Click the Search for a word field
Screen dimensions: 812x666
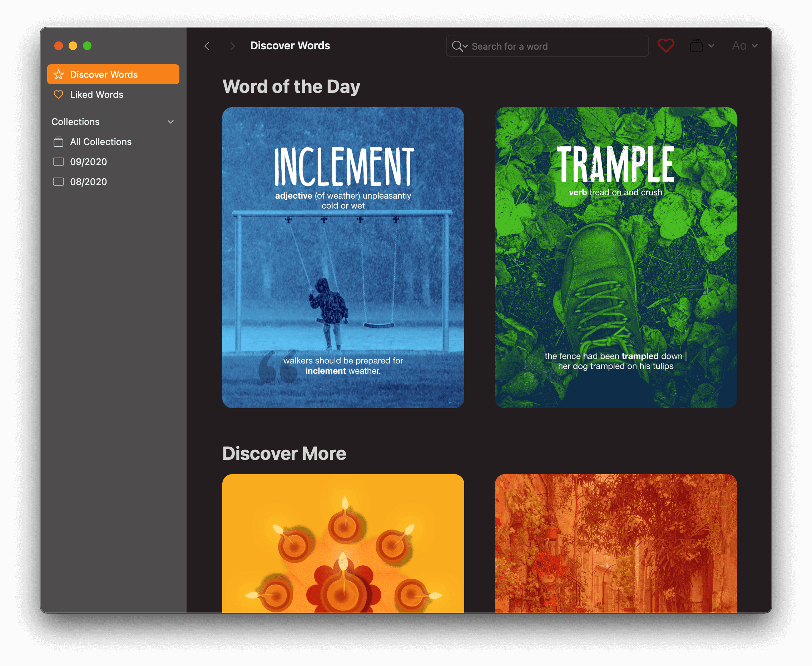click(x=553, y=46)
